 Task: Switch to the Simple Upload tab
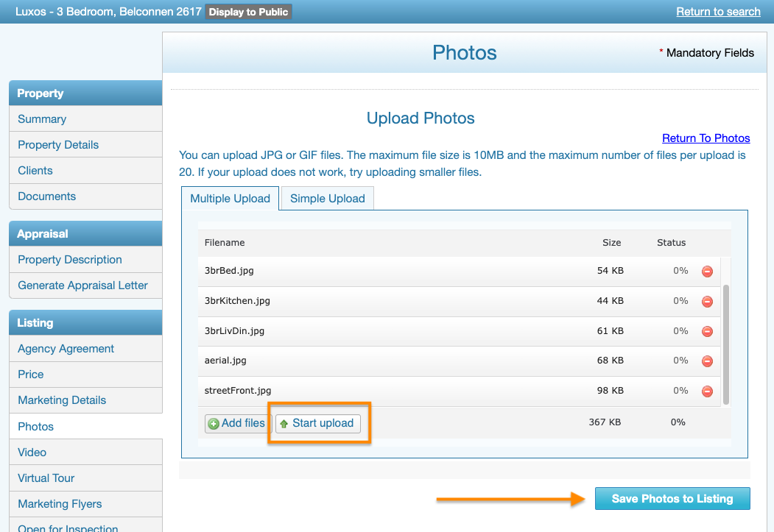tap(328, 199)
